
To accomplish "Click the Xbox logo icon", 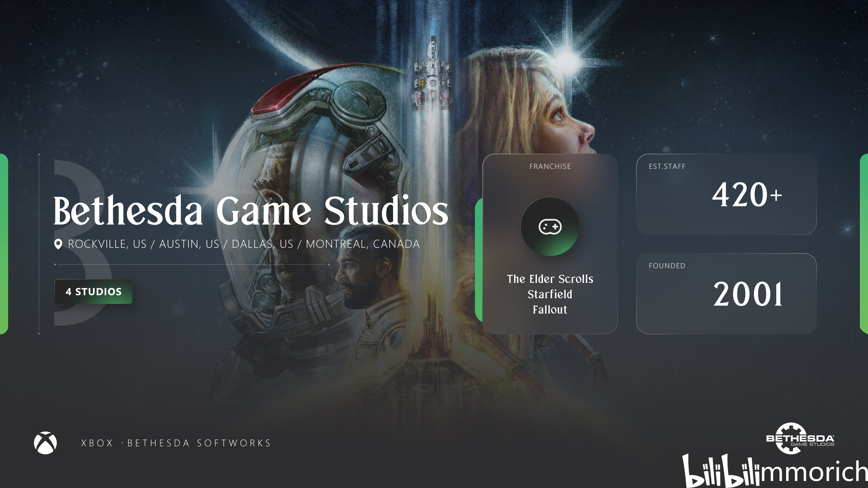I will [45, 443].
